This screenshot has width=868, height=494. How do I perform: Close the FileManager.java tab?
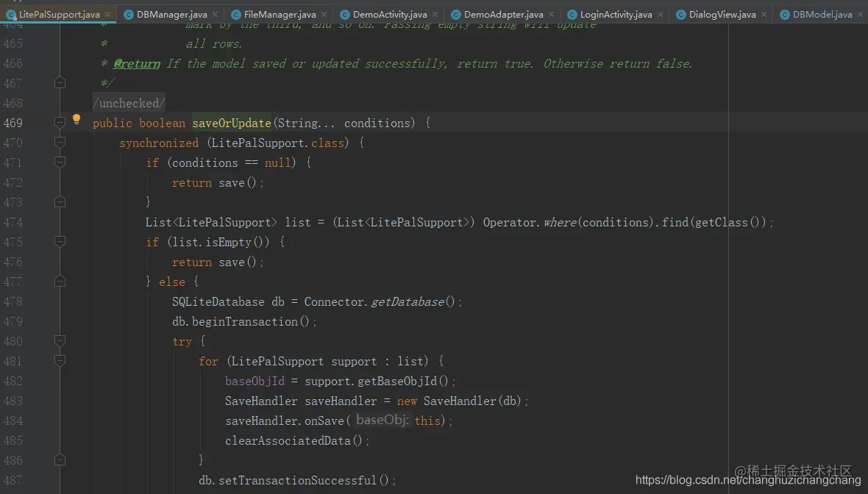tap(324, 15)
